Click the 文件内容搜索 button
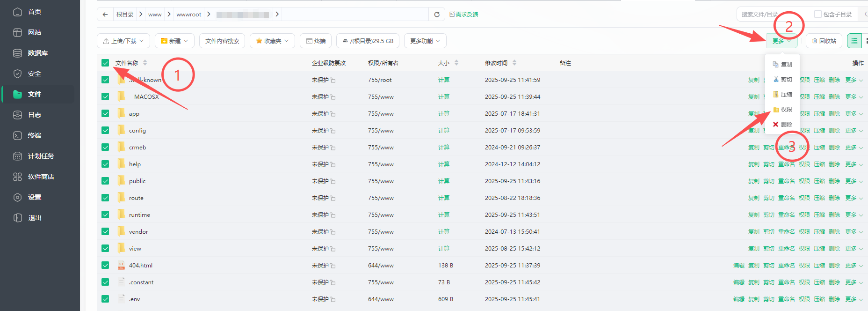 tap(222, 41)
